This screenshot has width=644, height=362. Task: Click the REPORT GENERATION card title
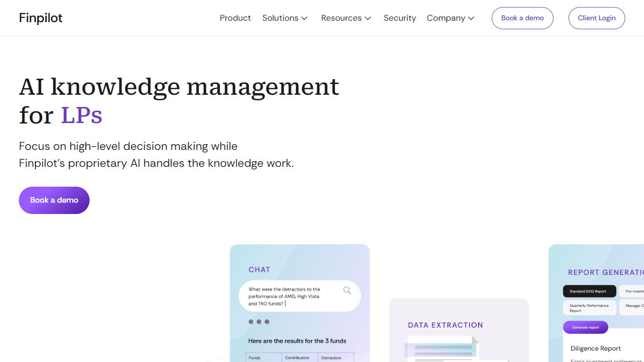pyautogui.click(x=606, y=272)
